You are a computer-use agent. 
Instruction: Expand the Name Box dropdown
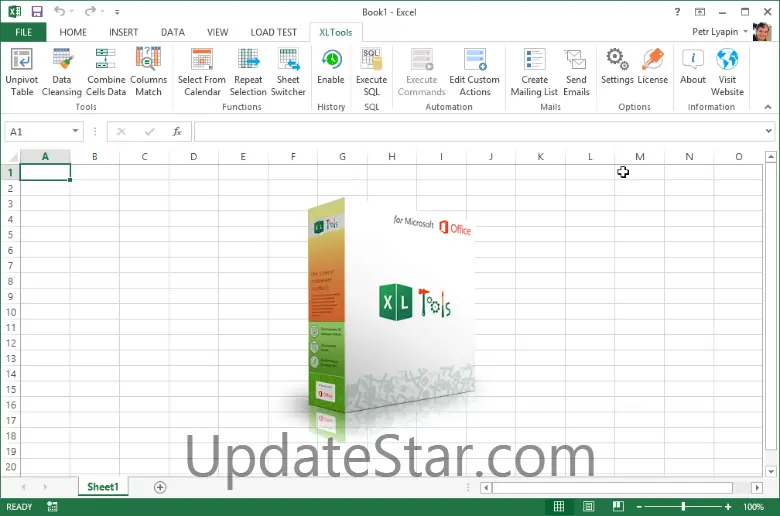point(76,132)
